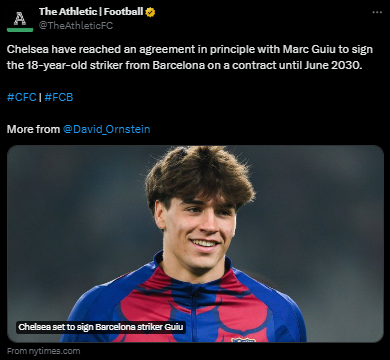
Task: Click the green bar beneath the avatar
Action: point(20,30)
